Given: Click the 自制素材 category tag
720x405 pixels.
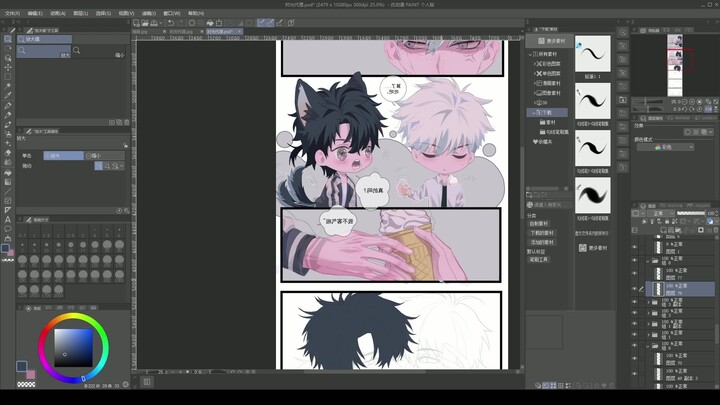Looking at the screenshot, I should point(539,224).
